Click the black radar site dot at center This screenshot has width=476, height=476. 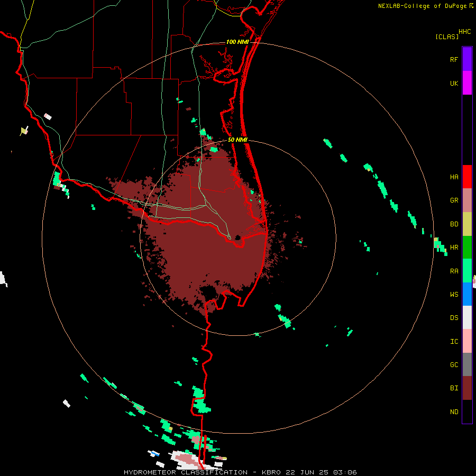pos(237,237)
